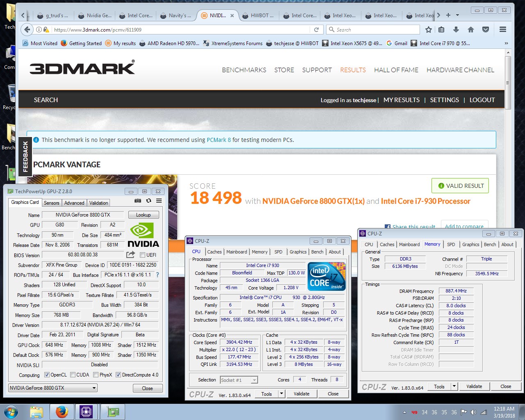The height and width of the screenshot is (420, 525).
Task: Click the LOGOUT link
Action: click(482, 100)
